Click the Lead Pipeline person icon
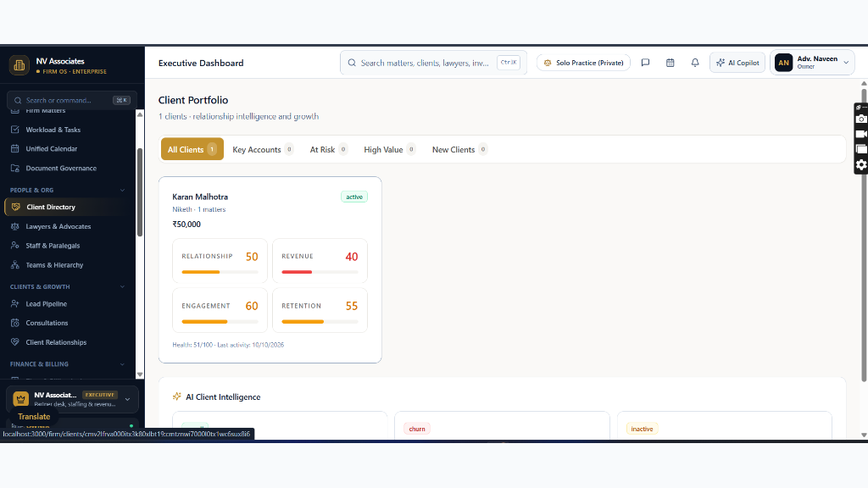Image resolution: width=868 pixels, height=488 pixels. pyautogui.click(x=15, y=304)
